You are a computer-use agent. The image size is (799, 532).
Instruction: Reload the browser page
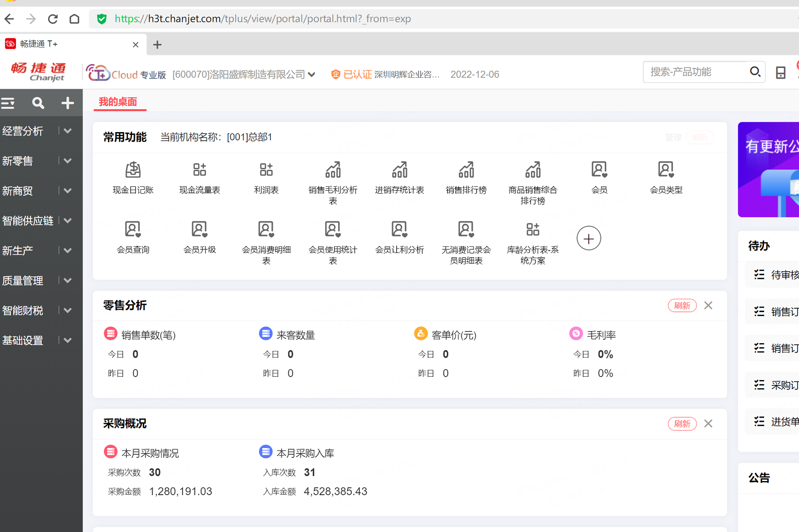pos(52,19)
